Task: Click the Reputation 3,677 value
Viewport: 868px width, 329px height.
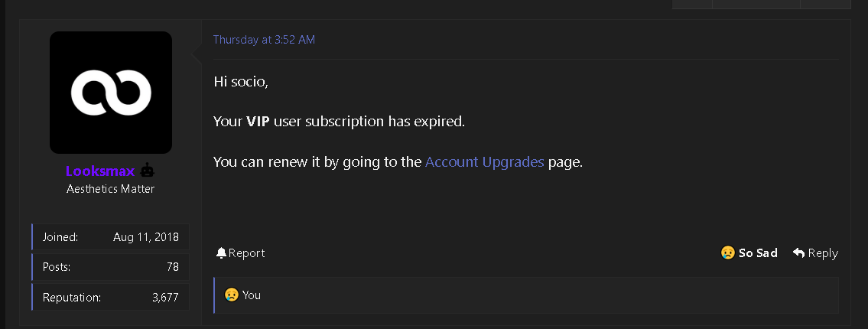Action: pyautogui.click(x=165, y=298)
